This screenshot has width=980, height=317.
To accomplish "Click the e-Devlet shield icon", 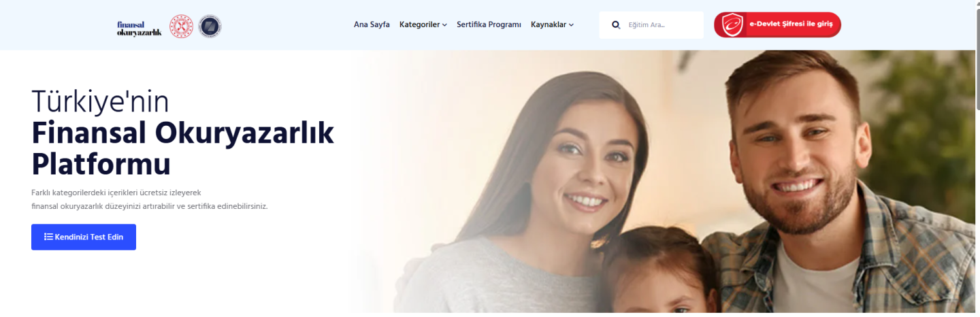I will 732,25.
